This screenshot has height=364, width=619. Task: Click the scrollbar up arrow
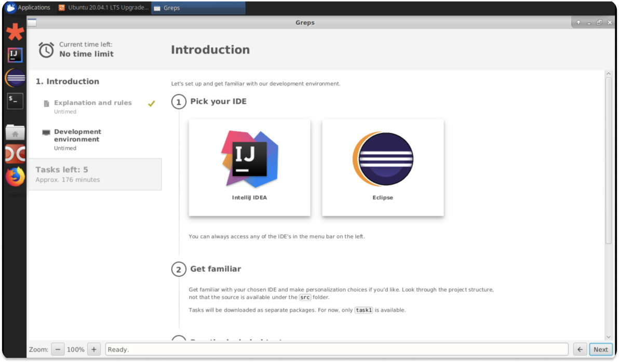(608, 74)
